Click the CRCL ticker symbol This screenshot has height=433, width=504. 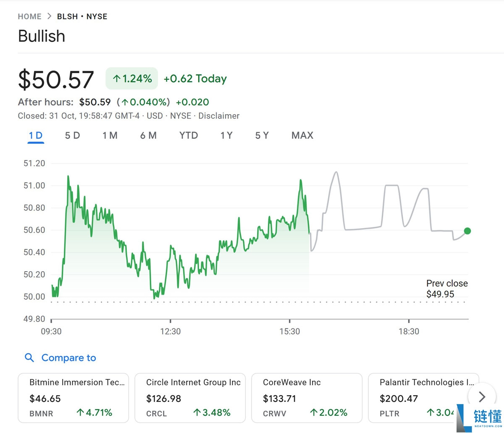[x=157, y=414]
